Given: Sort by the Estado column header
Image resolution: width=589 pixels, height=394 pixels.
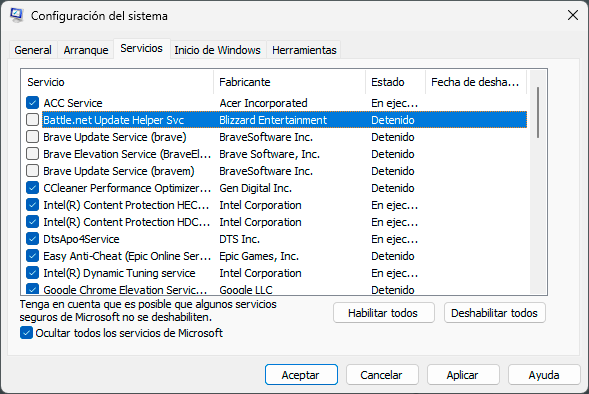Looking at the screenshot, I should pyautogui.click(x=395, y=82).
